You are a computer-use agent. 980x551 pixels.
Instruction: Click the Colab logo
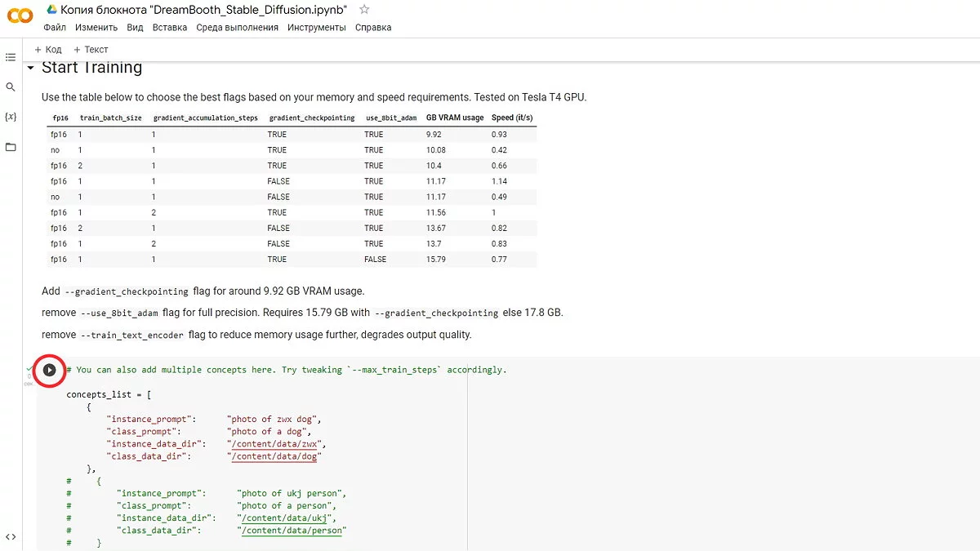click(x=20, y=16)
